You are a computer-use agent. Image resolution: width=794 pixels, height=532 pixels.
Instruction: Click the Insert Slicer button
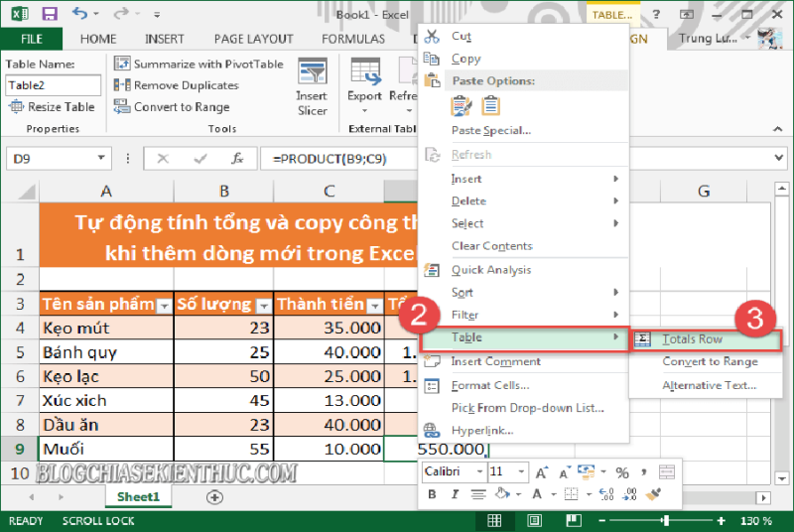click(x=312, y=86)
